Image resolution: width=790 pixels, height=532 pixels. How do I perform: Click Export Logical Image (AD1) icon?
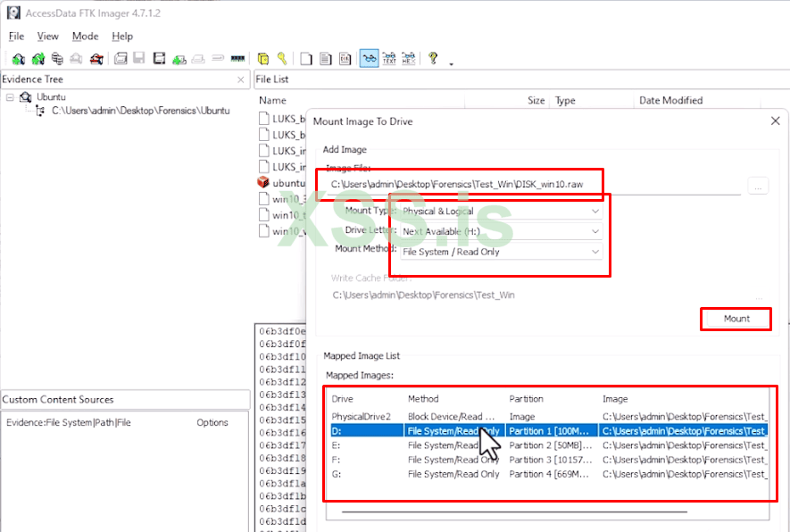click(159, 59)
